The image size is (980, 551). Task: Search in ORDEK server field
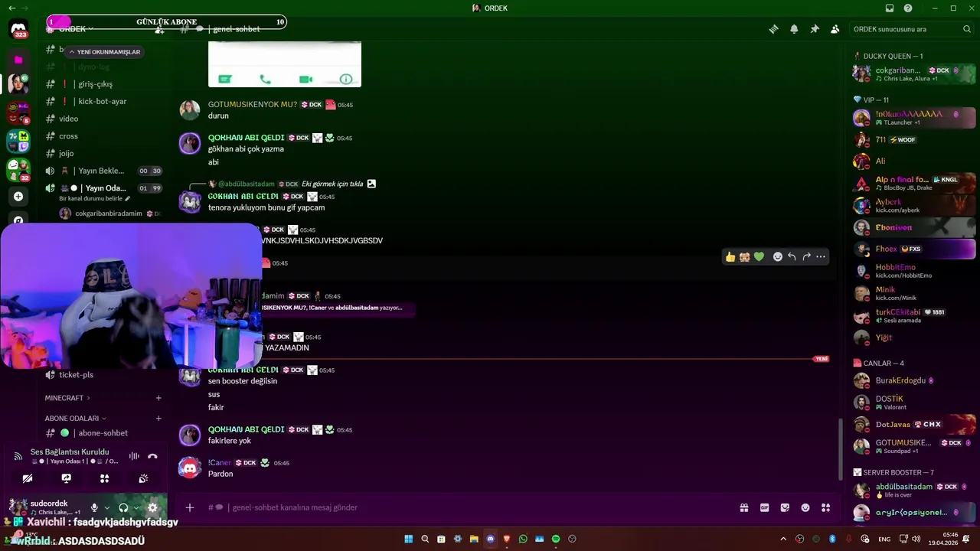pyautogui.click(x=912, y=29)
